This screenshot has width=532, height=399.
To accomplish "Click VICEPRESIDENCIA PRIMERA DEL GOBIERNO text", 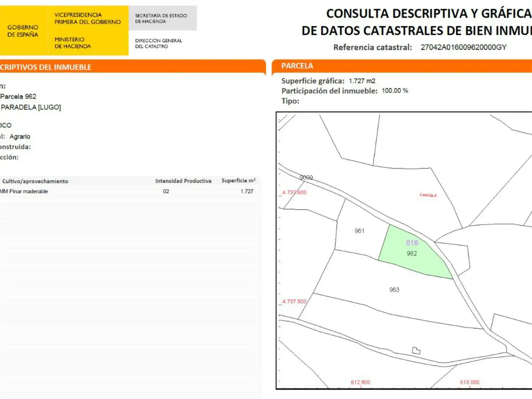I will pos(88,18).
